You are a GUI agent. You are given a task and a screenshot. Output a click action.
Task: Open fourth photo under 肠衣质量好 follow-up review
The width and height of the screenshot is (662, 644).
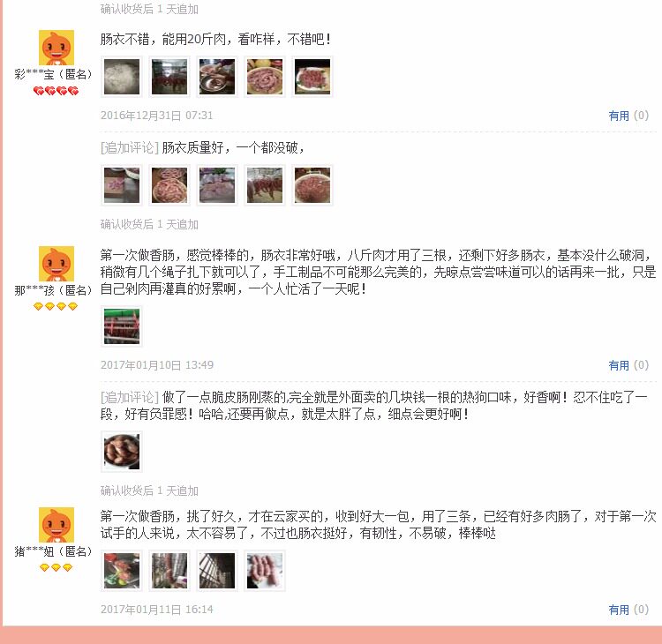(x=265, y=185)
